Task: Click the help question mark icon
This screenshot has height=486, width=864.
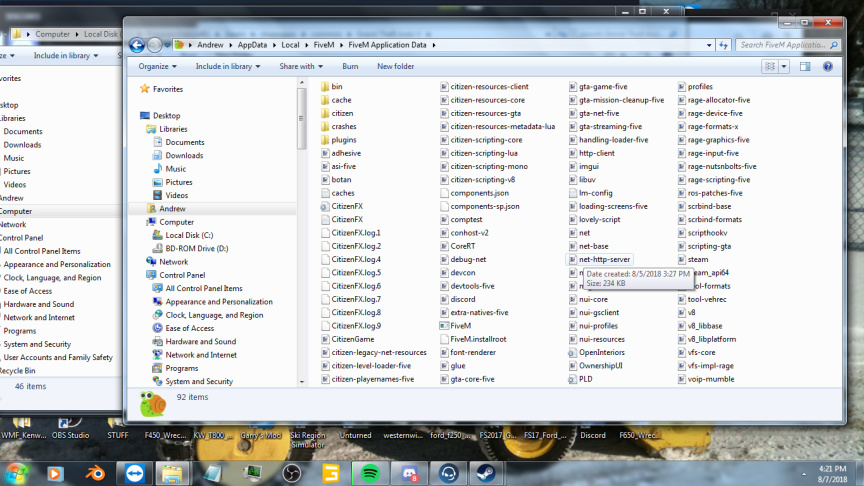Action: click(x=828, y=66)
